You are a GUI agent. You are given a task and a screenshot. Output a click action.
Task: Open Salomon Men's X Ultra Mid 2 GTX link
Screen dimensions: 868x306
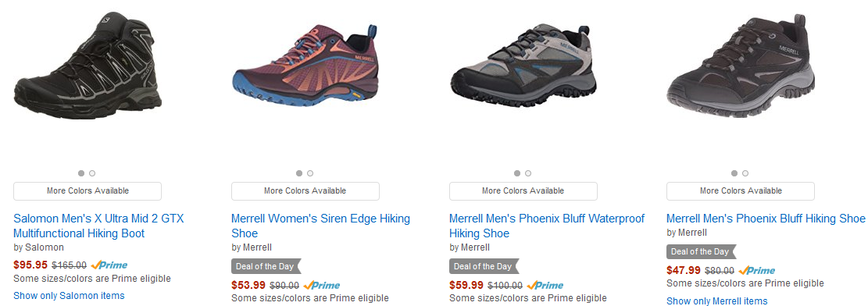(98, 226)
